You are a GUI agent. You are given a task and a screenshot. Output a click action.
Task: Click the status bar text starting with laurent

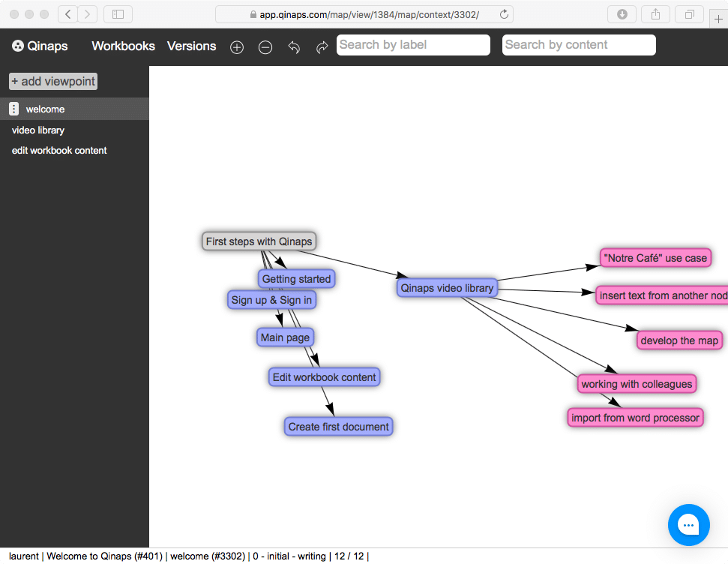(188, 556)
